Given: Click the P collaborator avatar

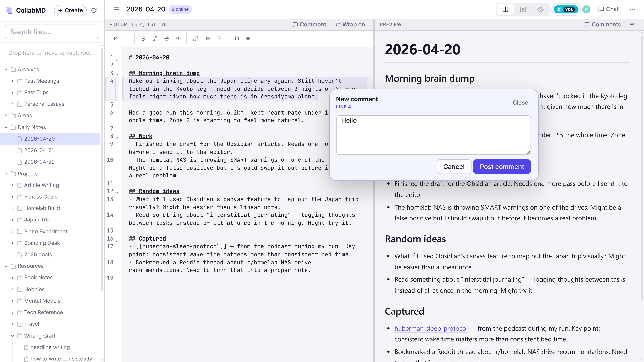Looking at the screenshot, I should point(586,9).
